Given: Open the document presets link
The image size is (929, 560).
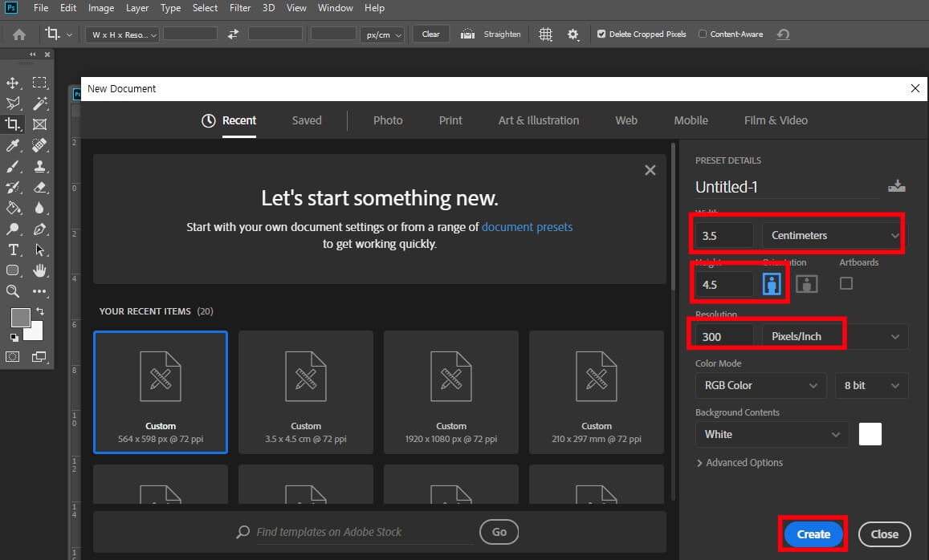Looking at the screenshot, I should coord(527,227).
